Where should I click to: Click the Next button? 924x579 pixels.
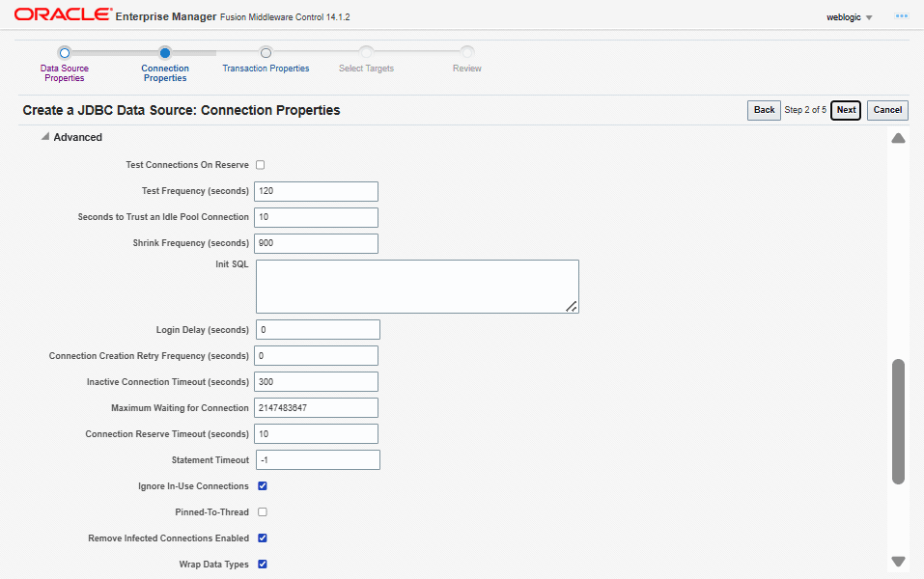(846, 110)
